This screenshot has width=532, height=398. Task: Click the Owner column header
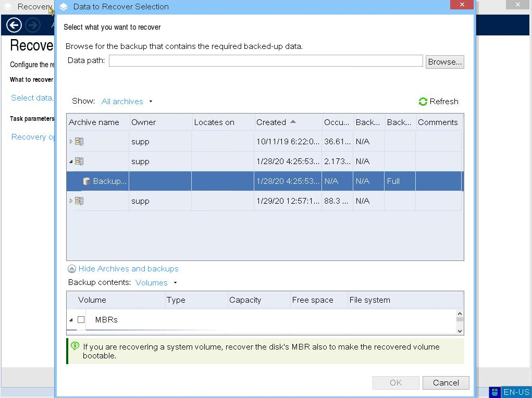pyautogui.click(x=161, y=122)
